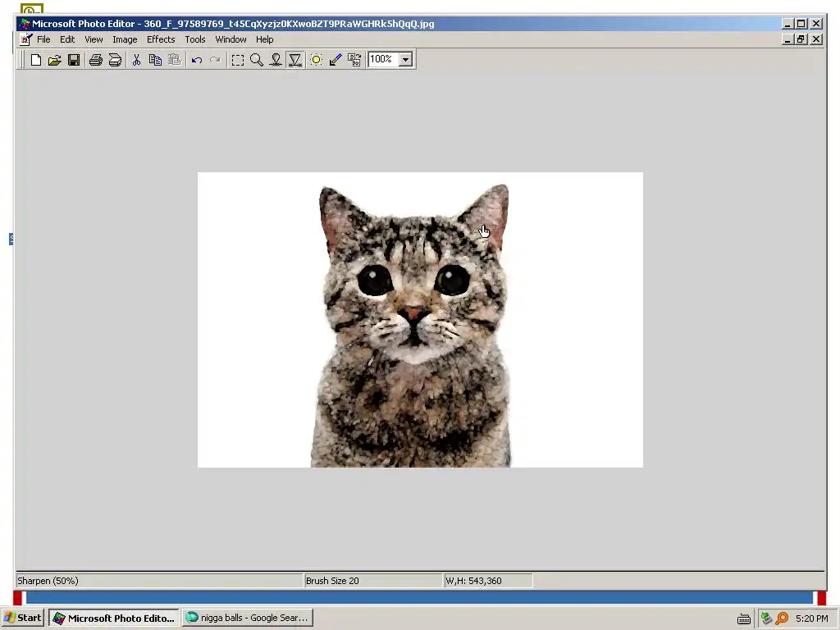Click the 5:20 PM system clock

811,619
